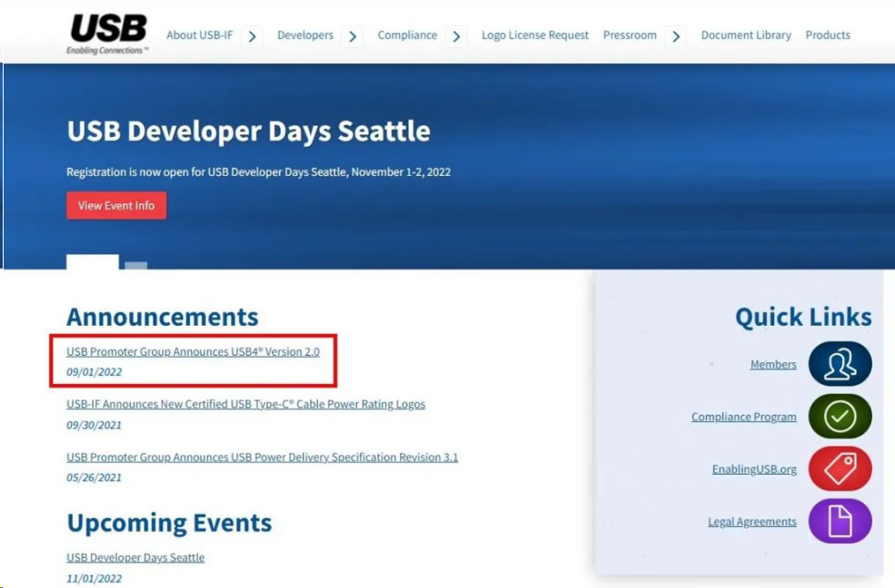Click the Quick Links heading
Screen dimensions: 895x588
pyautogui.click(x=803, y=317)
